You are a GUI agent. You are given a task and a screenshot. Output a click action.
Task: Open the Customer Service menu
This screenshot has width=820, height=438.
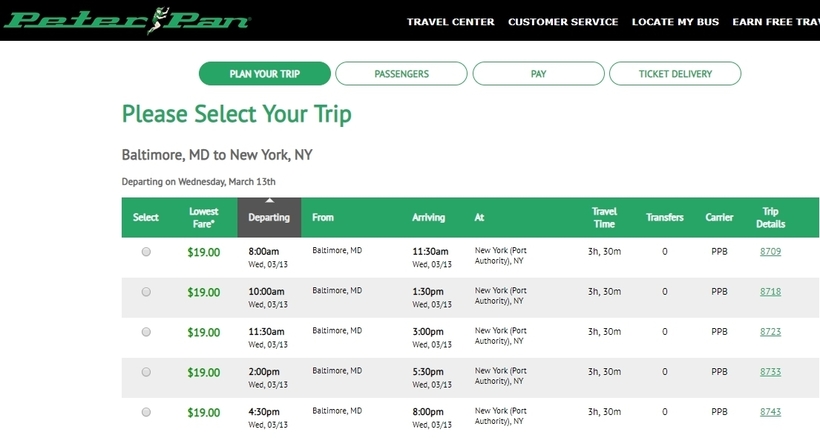tap(563, 22)
